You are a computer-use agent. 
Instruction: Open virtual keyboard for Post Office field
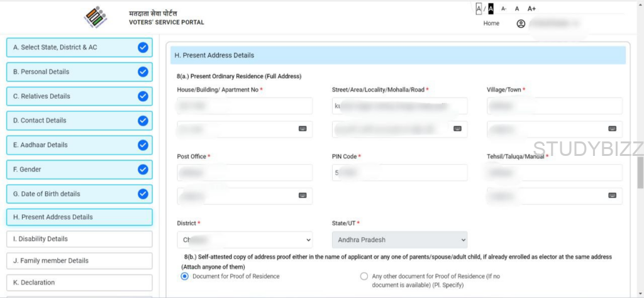coord(303,196)
